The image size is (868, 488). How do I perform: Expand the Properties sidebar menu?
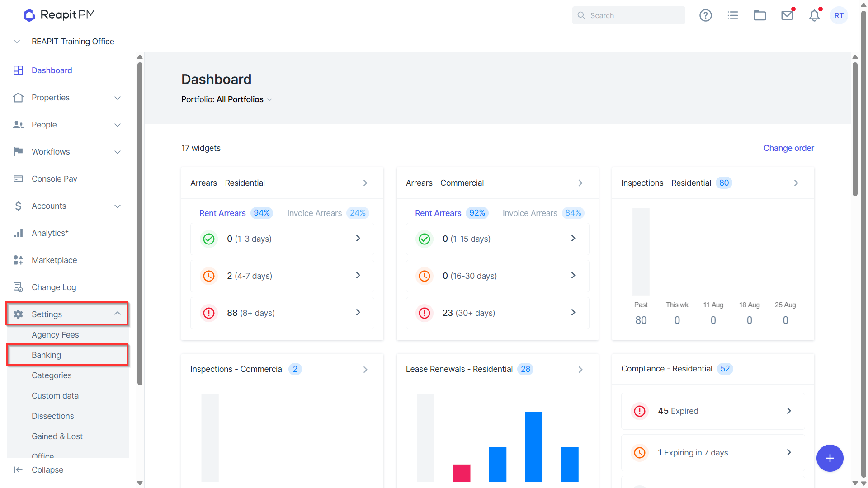point(68,98)
